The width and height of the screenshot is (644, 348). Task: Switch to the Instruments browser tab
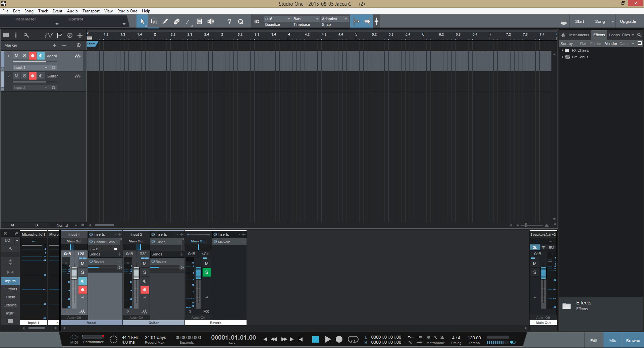click(x=579, y=35)
